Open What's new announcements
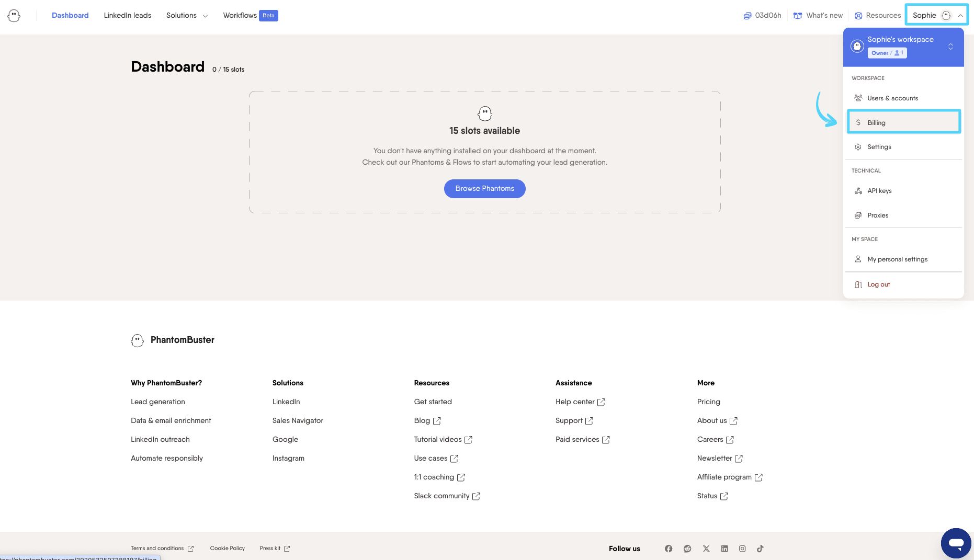Screen dimensions: 974x560 [x=818, y=15]
